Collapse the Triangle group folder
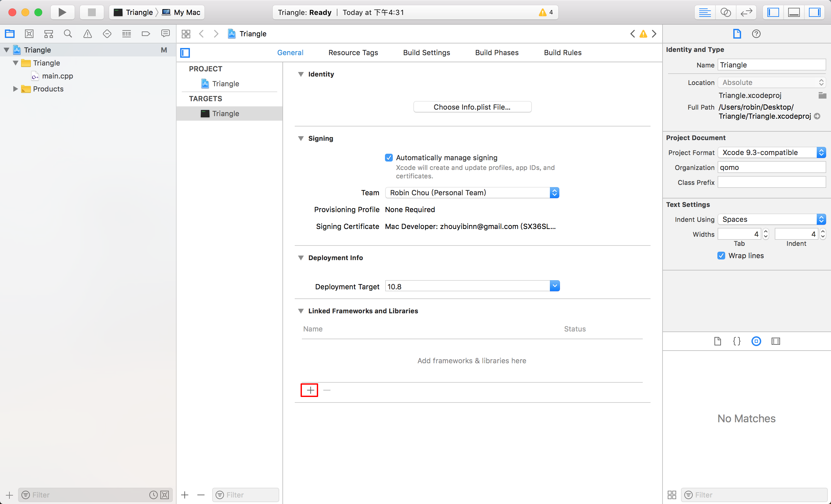Viewport: 831px width, 504px height. tap(15, 63)
